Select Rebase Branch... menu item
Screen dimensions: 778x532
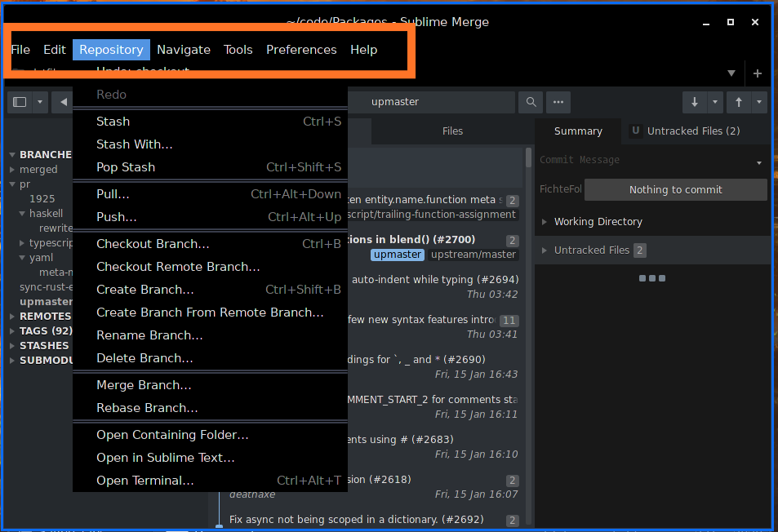point(210,407)
